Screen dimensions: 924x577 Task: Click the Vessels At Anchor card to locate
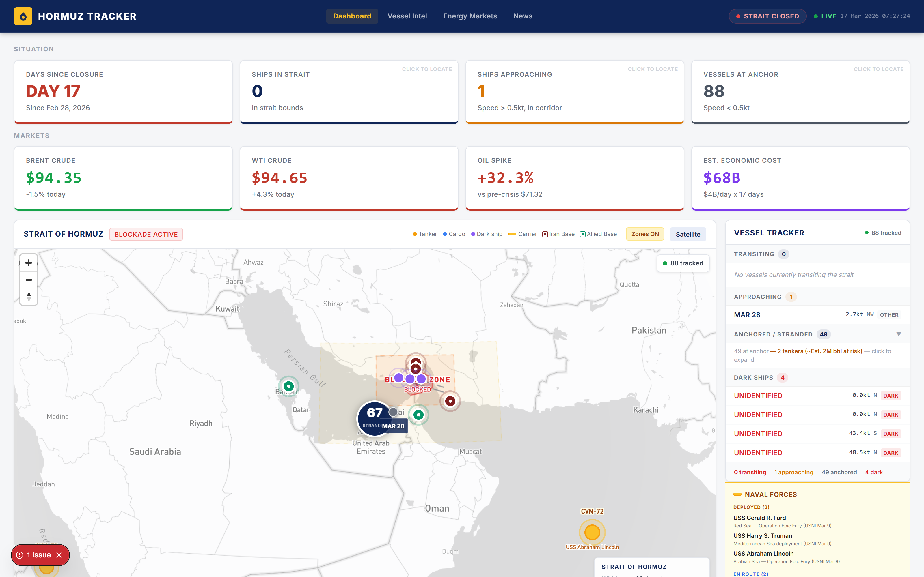point(800,91)
